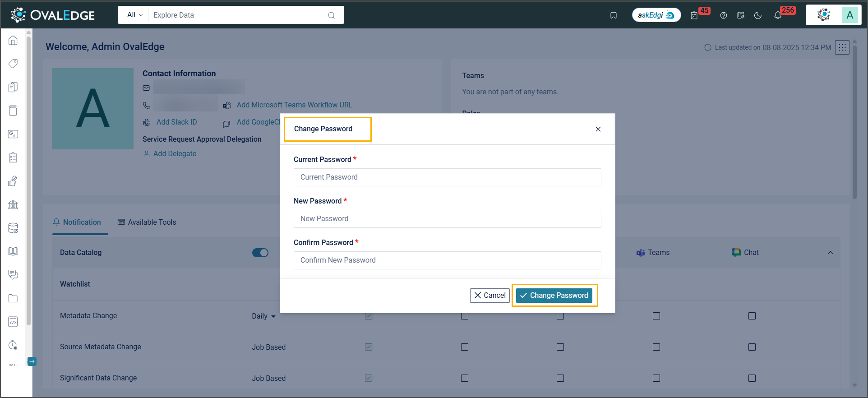Open the Governance building icon in sidebar
Image resolution: width=868 pixels, height=398 pixels.
click(13, 204)
